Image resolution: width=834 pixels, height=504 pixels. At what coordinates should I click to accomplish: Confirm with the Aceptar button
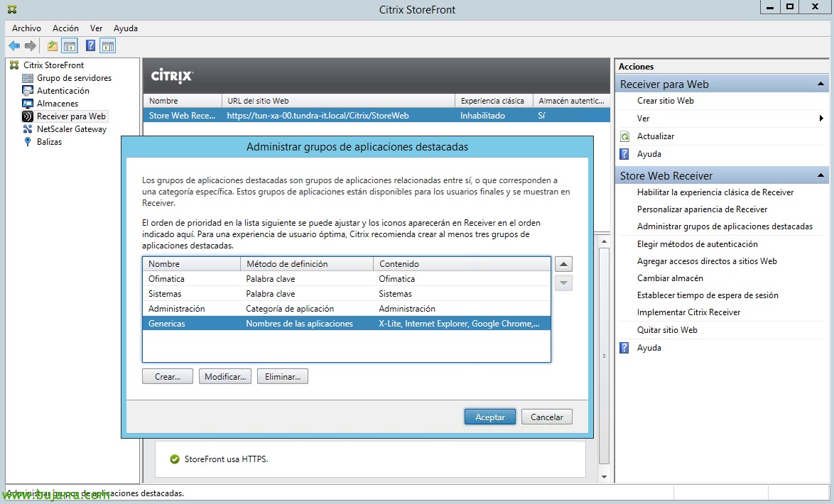490,417
